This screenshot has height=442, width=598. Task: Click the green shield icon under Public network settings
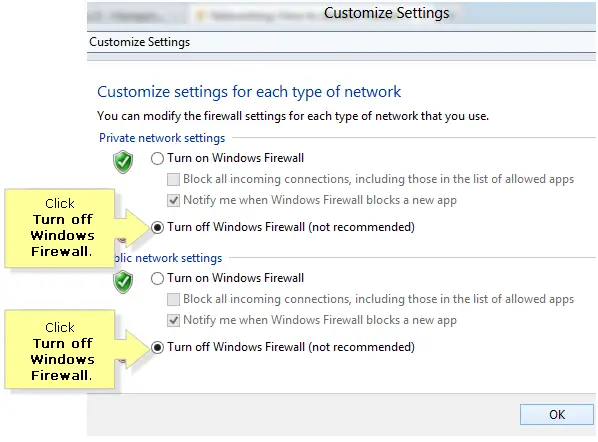[x=123, y=282]
